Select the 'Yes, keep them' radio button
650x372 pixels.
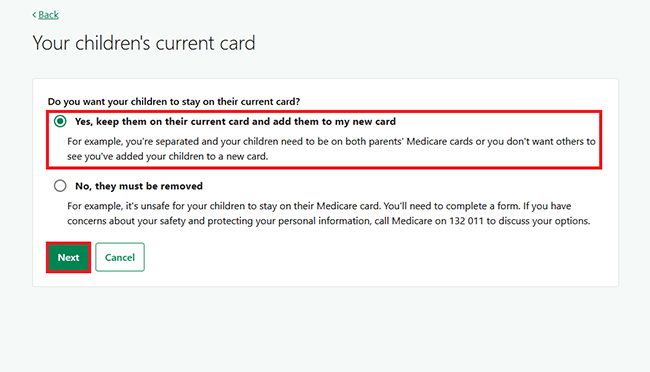[60, 122]
